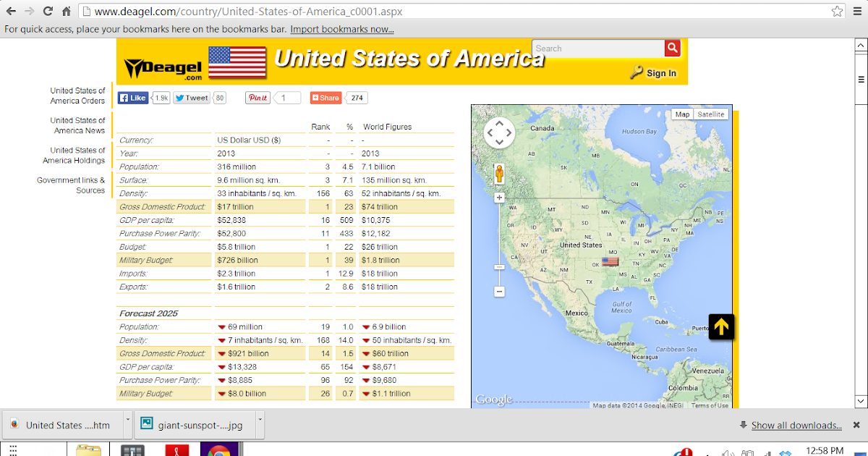
Task: Click the taskbar clock 12:58 PM
Action: click(x=823, y=450)
